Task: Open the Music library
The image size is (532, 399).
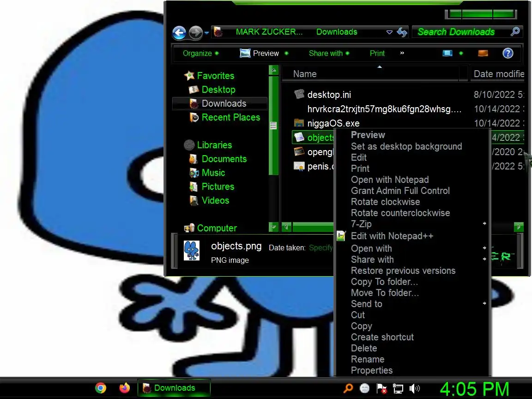Action: pyautogui.click(x=207, y=173)
